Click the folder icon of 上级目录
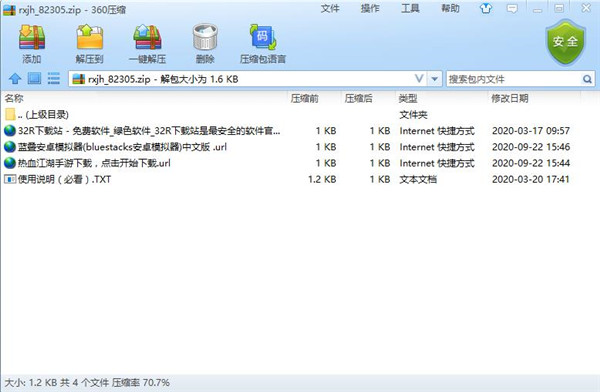600x392 pixels. click(x=10, y=114)
